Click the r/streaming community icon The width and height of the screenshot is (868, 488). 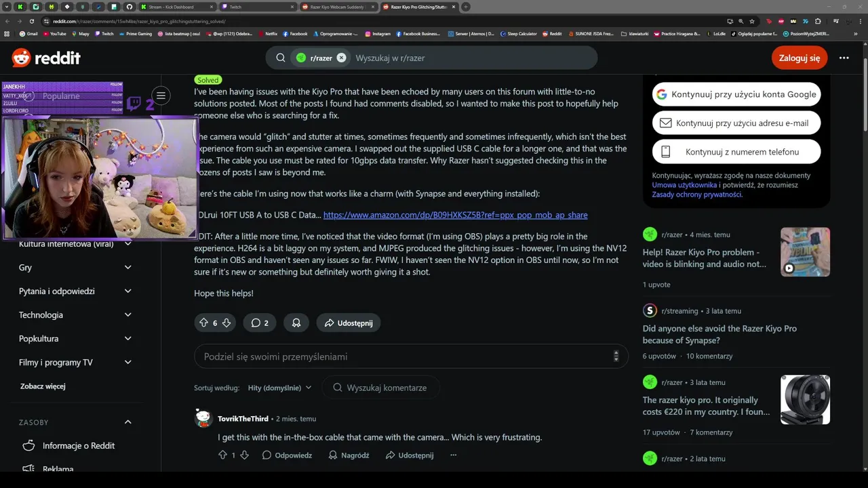[x=650, y=310]
